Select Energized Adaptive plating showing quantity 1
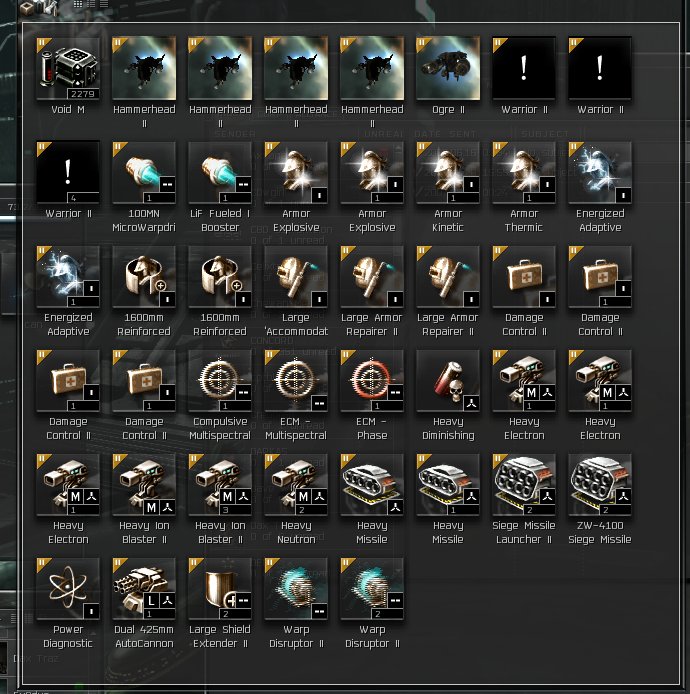The image size is (690, 694). point(68,277)
